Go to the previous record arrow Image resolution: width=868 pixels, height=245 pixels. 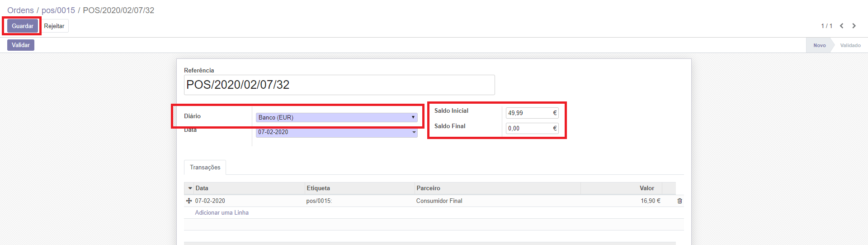coord(841,26)
